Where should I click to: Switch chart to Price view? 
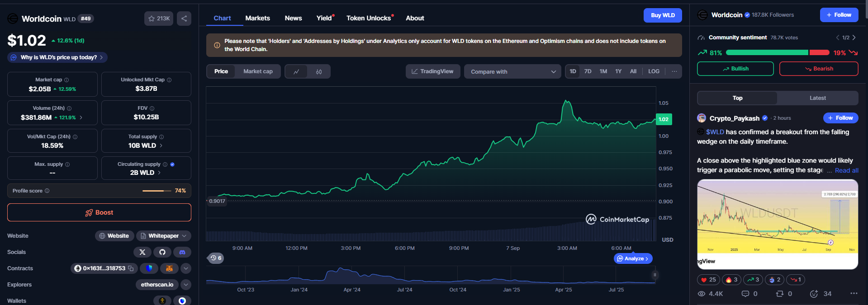coord(221,71)
